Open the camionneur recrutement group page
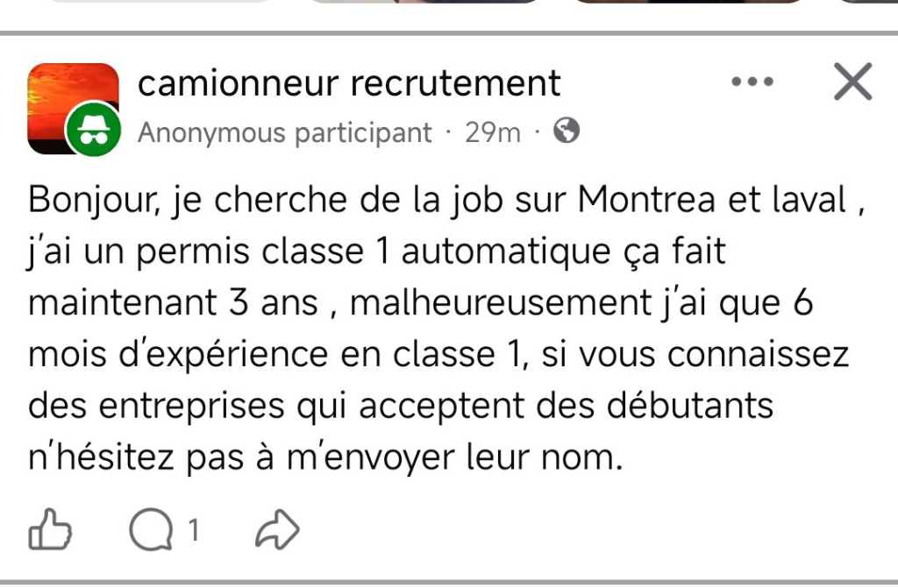Image resolution: width=898 pixels, height=588 pixels. [x=349, y=83]
